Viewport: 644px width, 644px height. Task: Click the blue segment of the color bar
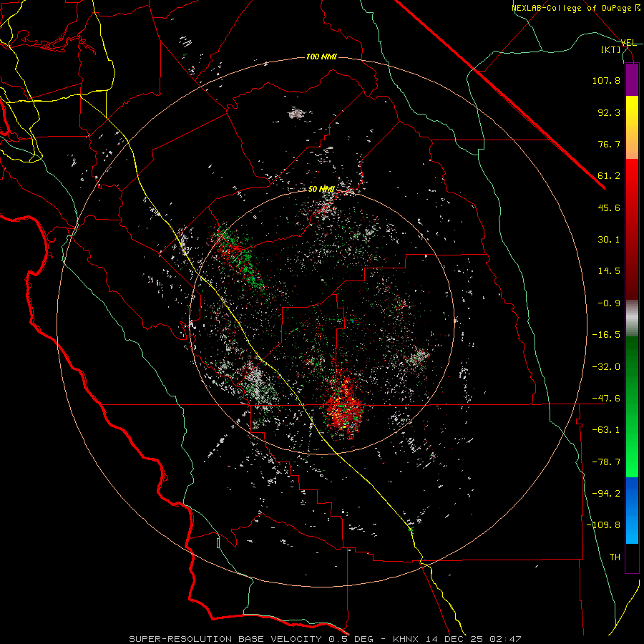coord(632,510)
